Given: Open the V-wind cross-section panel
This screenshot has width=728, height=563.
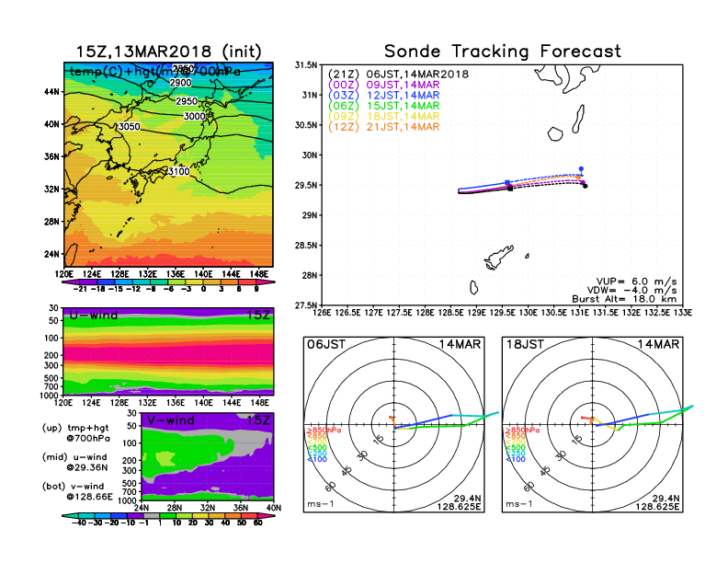Looking at the screenshot, I should [x=208, y=457].
